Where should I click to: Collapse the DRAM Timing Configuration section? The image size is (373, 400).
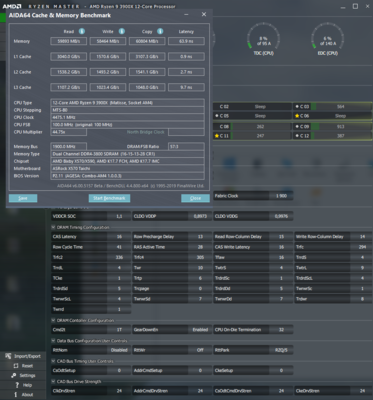click(x=53, y=227)
